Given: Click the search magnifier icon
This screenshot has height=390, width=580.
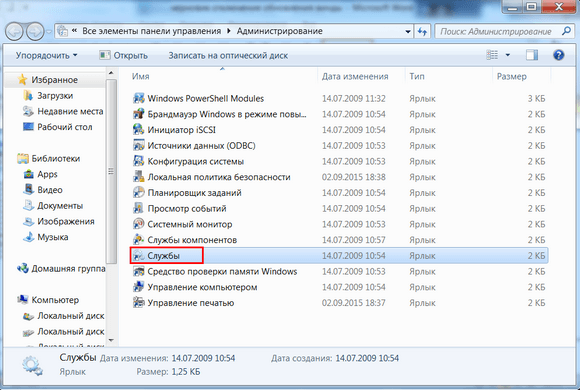Looking at the screenshot, I should tap(566, 31).
